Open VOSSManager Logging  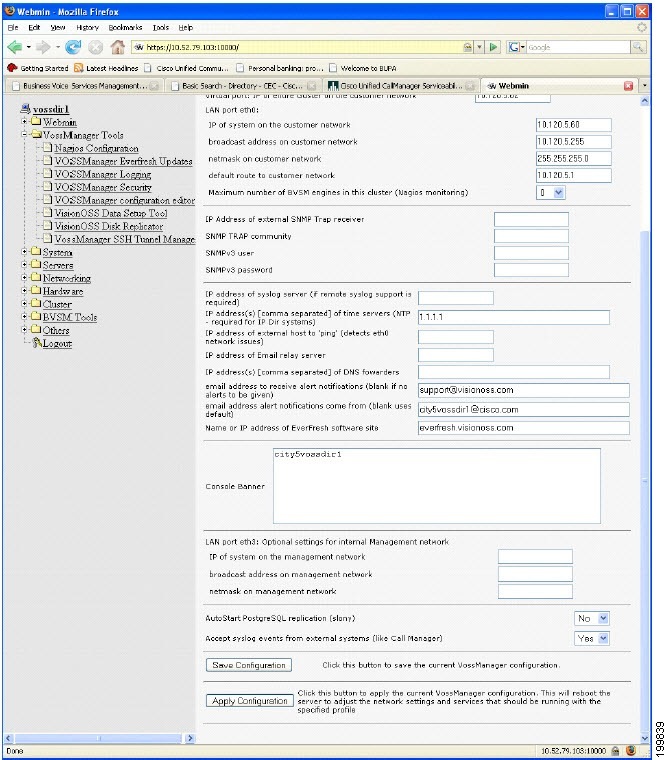102,174
